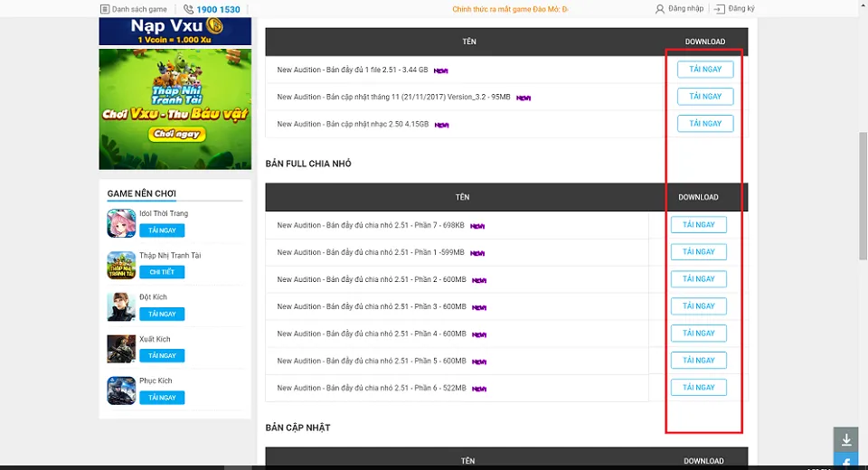Download the November update Version_3.2 95MB

click(x=705, y=97)
